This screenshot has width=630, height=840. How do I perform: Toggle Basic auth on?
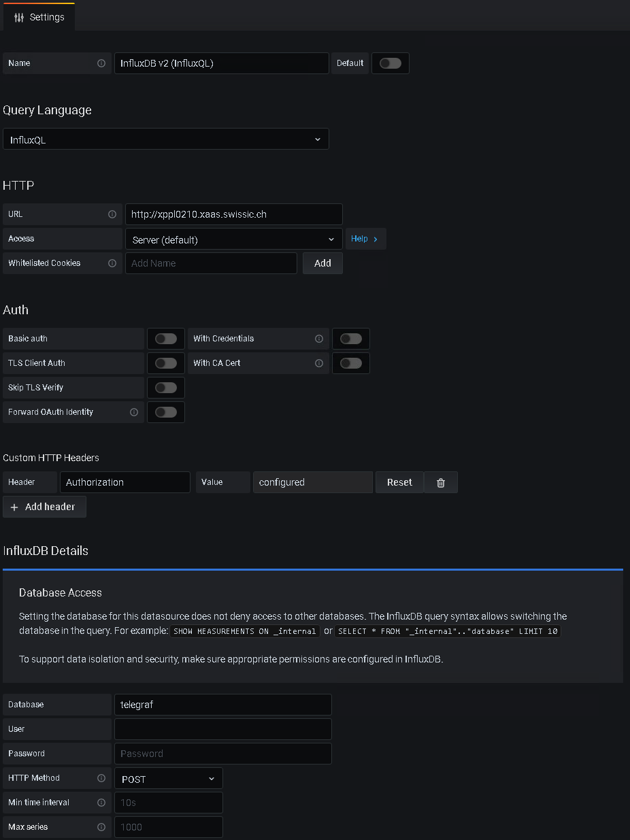pyautogui.click(x=165, y=338)
